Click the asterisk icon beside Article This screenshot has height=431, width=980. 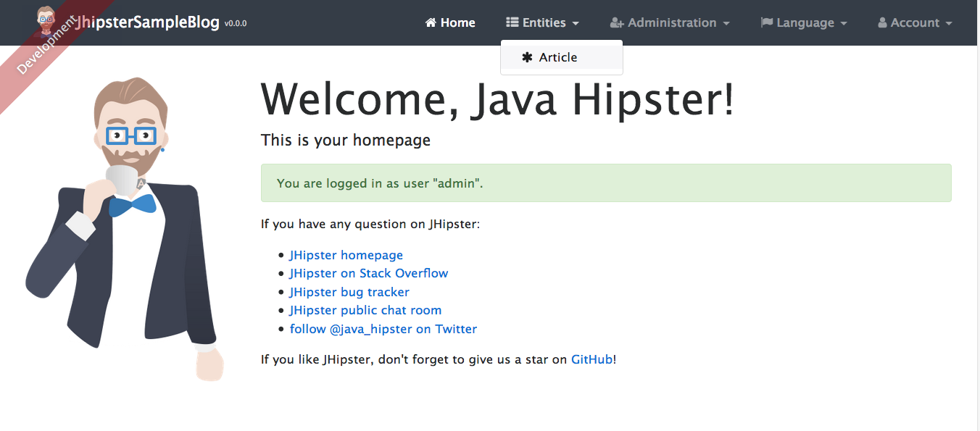coord(528,57)
